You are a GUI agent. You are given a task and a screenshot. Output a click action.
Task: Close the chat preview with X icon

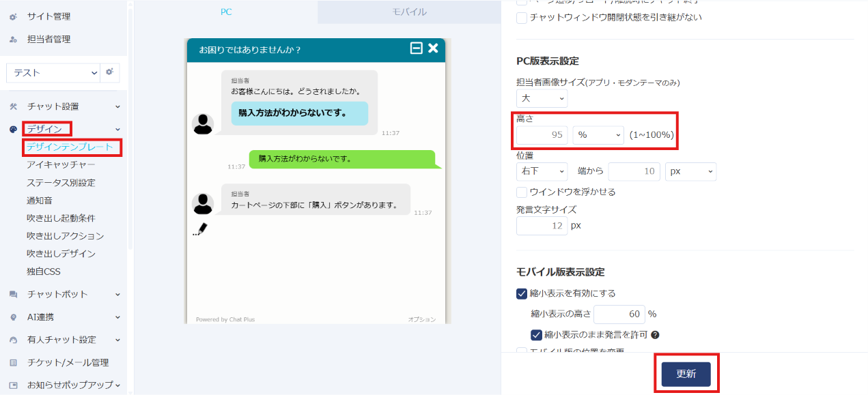433,48
